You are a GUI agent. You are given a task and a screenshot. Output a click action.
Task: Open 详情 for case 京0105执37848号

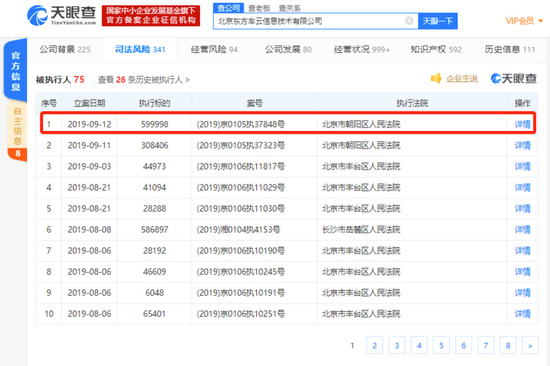522,124
